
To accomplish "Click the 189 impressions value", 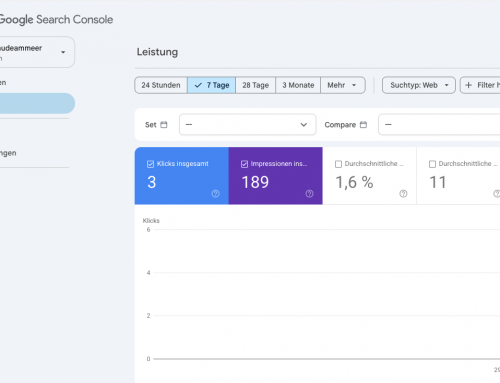I will click(x=255, y=182).
